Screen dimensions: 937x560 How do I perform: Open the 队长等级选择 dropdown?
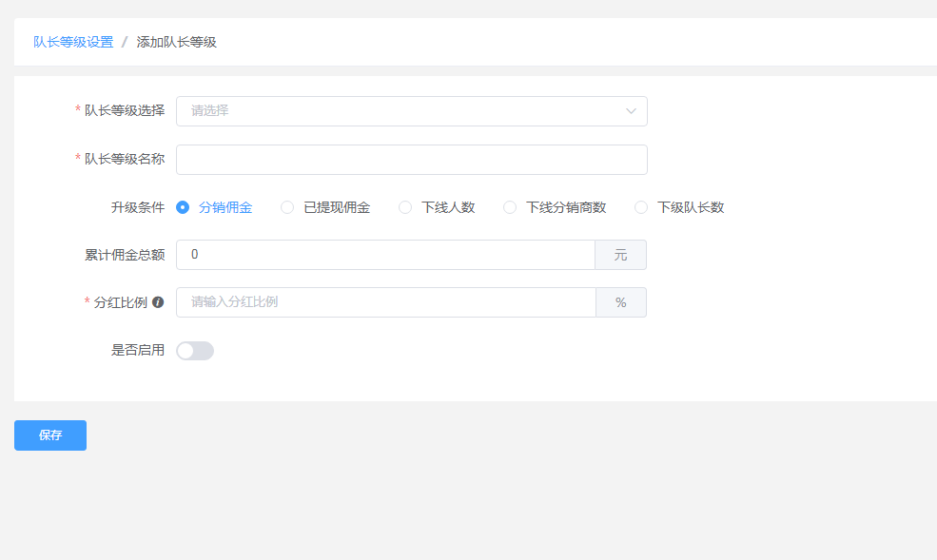[x=412, y=111]
